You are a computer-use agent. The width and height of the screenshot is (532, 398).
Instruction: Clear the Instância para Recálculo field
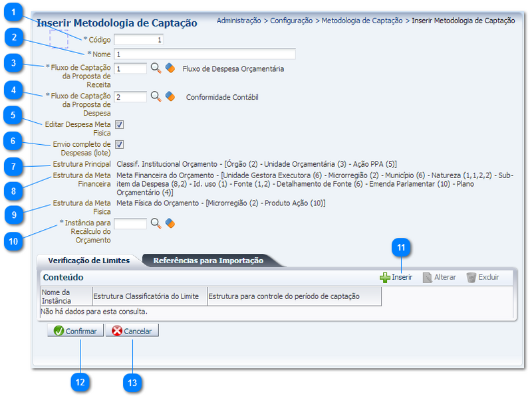(169, 223)
